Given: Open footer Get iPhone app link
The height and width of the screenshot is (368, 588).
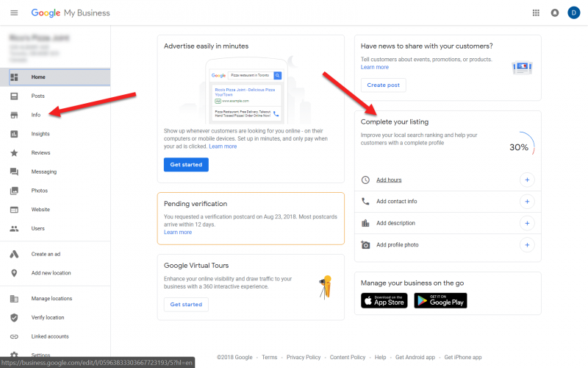Looking at the screenshot, I should [x=463, y=357].
